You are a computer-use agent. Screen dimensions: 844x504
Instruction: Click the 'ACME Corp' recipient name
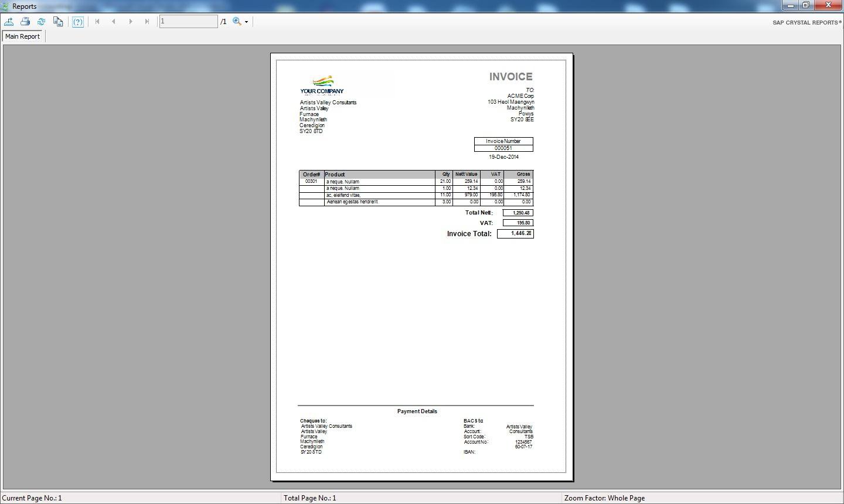point(520,96)
